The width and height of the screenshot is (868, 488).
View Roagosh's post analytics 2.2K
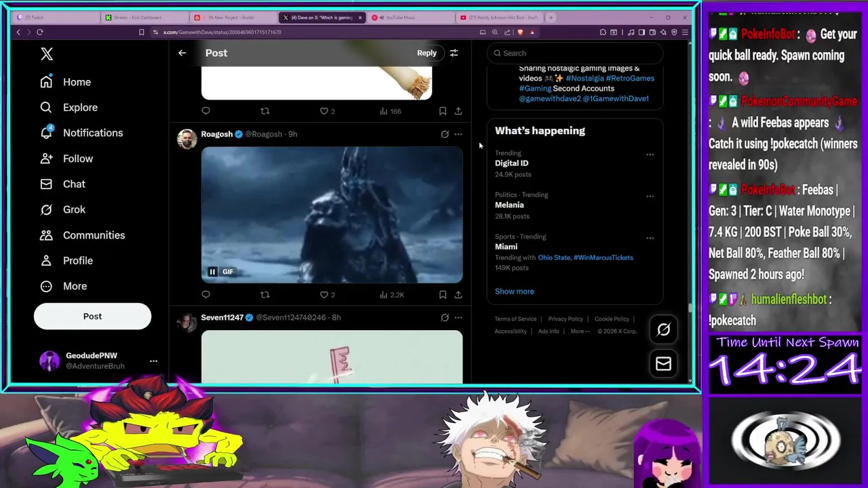pyautogui.click(x=392, y=295)
